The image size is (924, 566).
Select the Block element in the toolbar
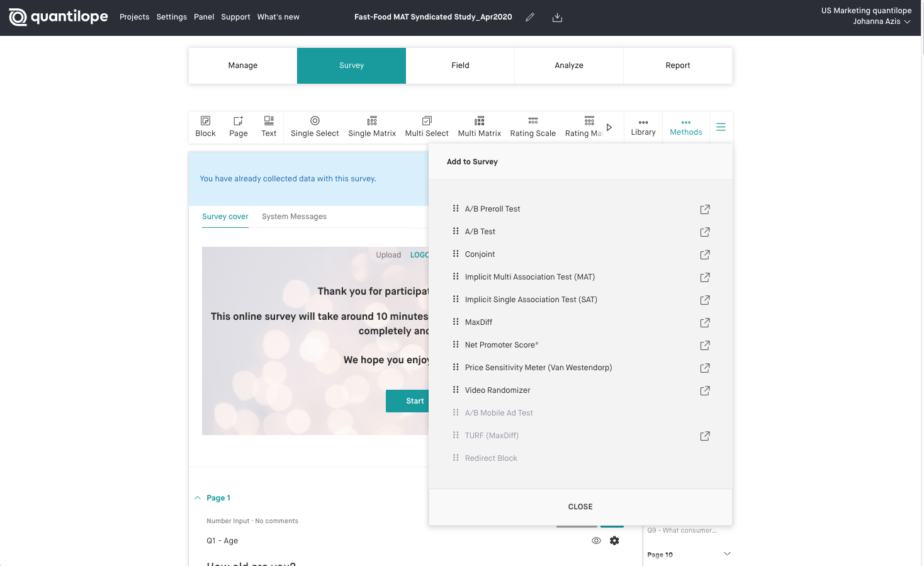click(x=205, y=127)
